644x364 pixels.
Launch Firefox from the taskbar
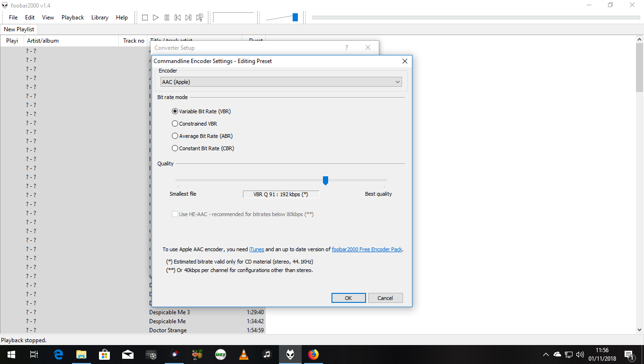313,354
